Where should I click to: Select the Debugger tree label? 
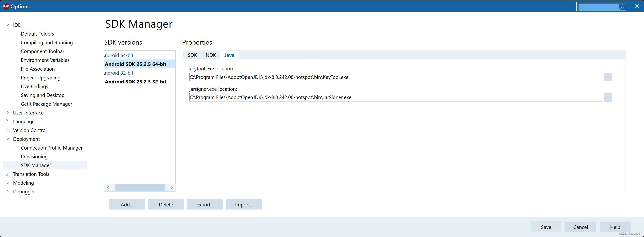24,191
